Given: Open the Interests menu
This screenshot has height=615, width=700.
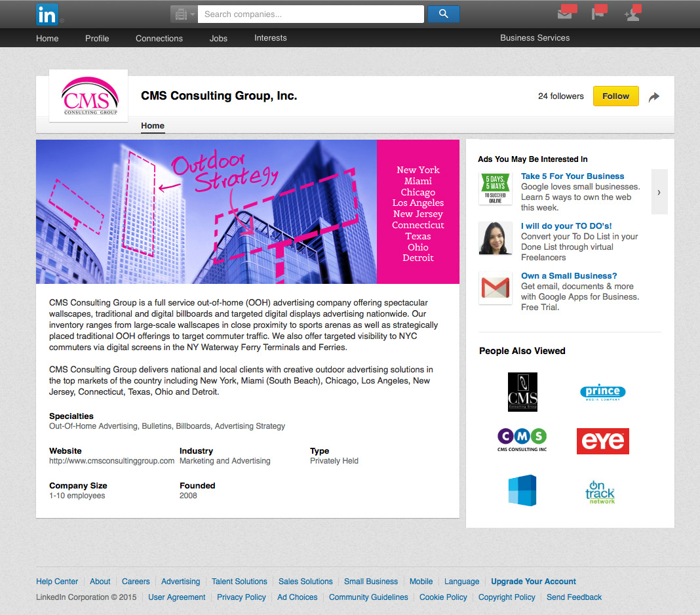Looking at the screenshot, I should [271, 38].
